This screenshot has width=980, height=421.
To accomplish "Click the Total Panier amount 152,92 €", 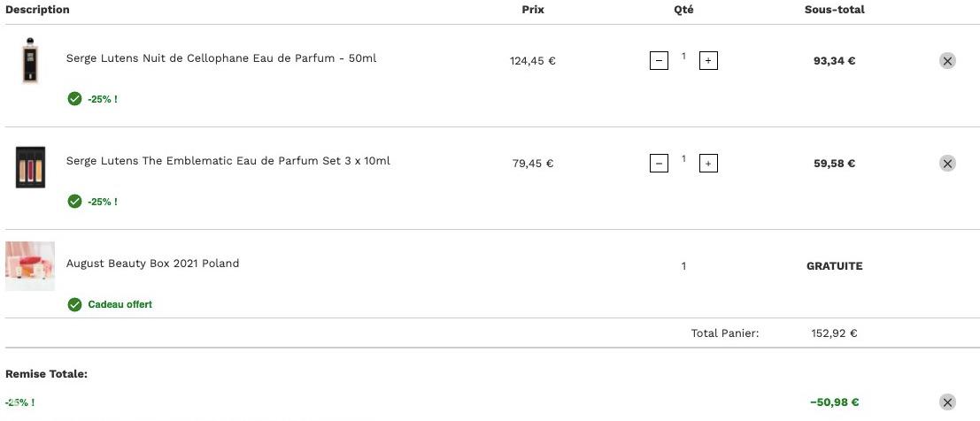I will point(835,333).
